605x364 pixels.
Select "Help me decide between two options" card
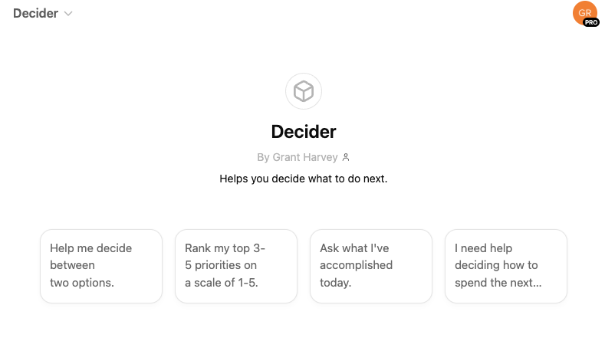click(x=101, y=266)
